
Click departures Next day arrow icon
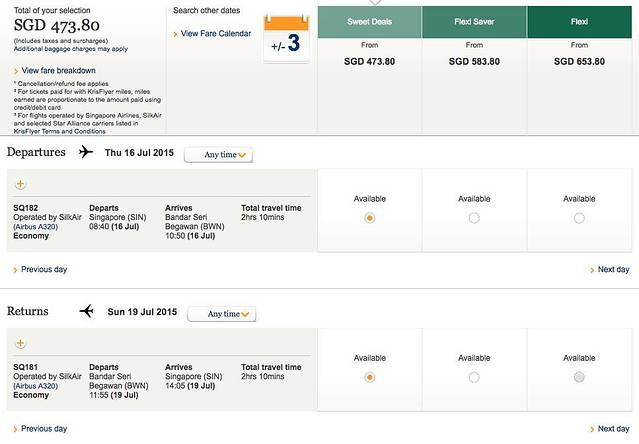point(592,270)
